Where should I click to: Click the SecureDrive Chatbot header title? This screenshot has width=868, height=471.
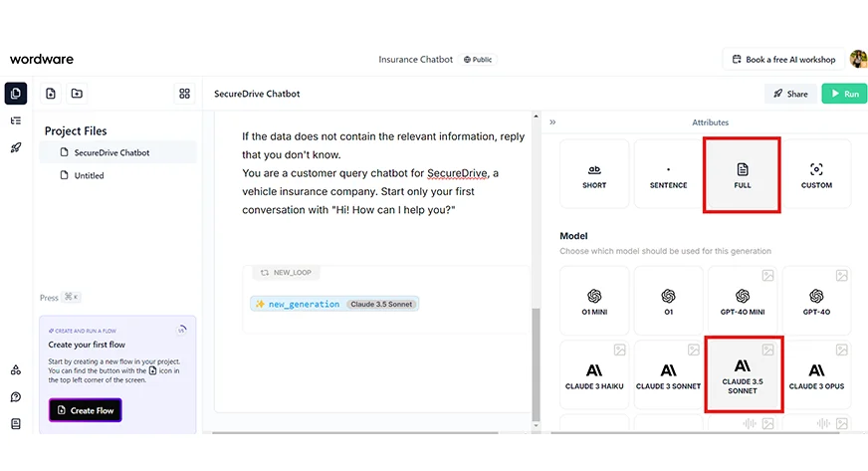257,94
